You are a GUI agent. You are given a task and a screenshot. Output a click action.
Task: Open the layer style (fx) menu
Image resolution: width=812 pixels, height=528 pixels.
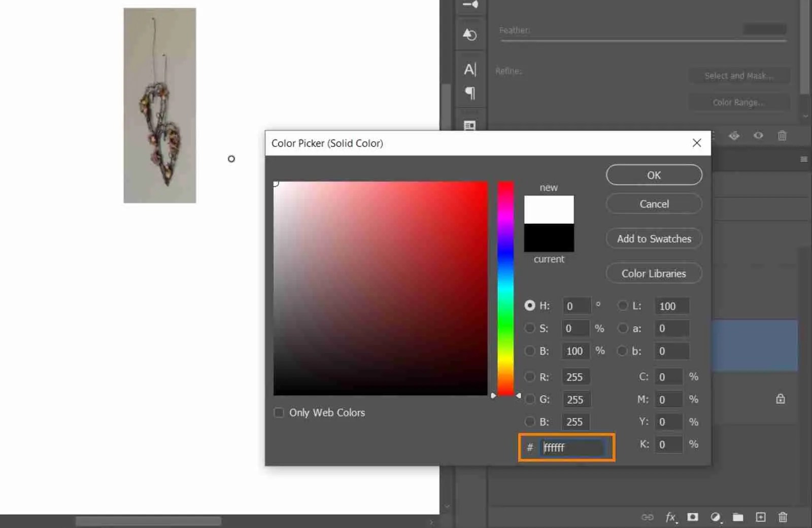(x=670, y=517)
